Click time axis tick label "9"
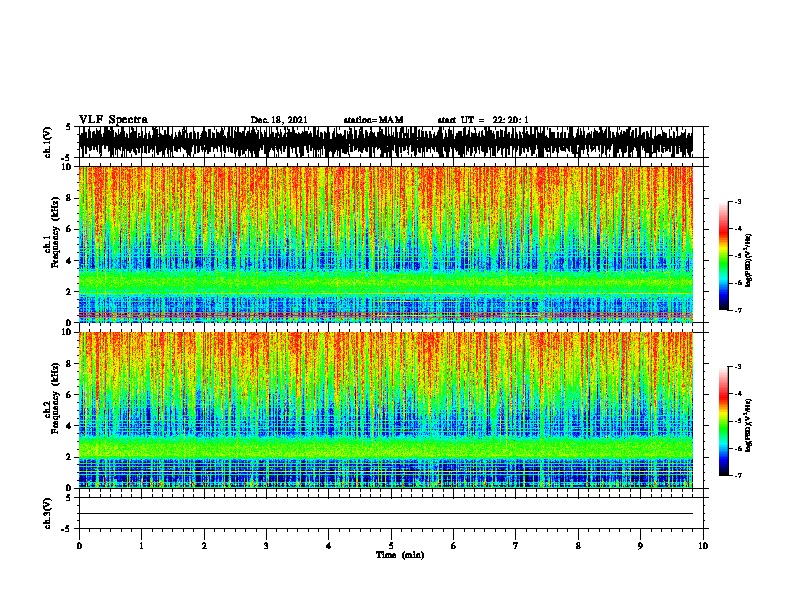The width and height of the screenshot is (792, 612). coord(640,546)
